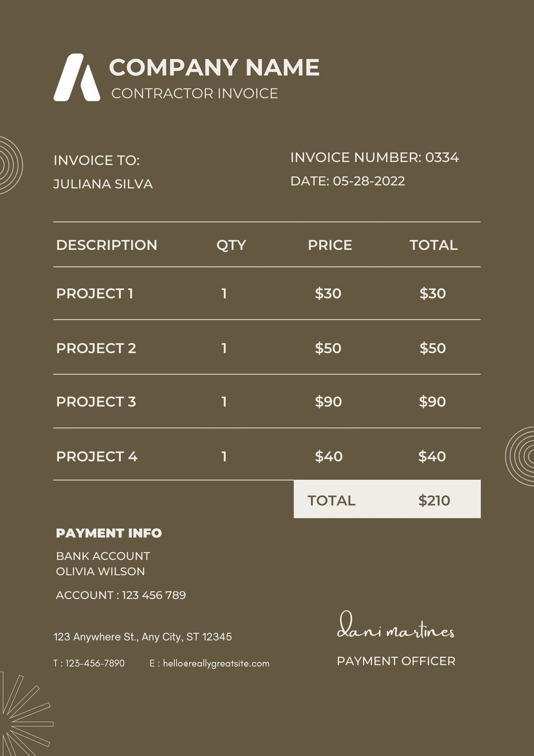Select the COMPANY NAME heading
This screenshot has height=756, width=534.
(214, 67)
